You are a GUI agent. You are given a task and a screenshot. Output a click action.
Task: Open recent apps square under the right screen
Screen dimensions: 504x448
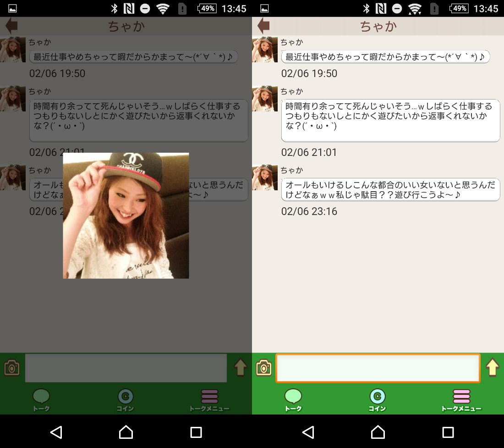(448, 431)
